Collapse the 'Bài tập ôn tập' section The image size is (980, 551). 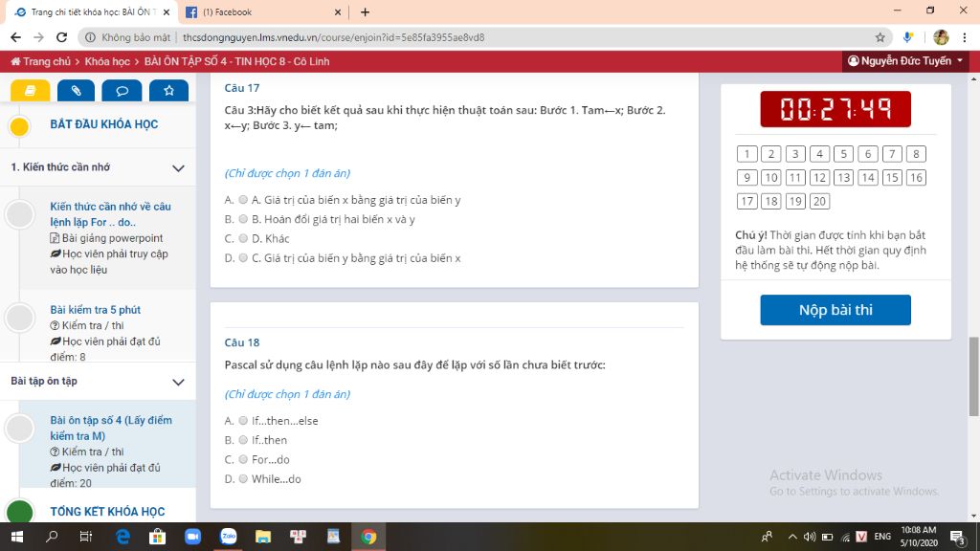point(178,382)
